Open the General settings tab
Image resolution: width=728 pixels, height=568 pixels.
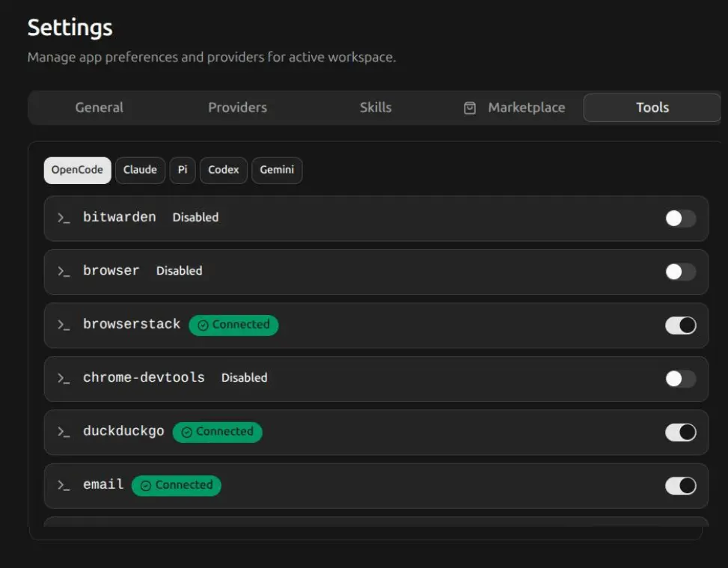pyautogui.click(x=99, y=108)
